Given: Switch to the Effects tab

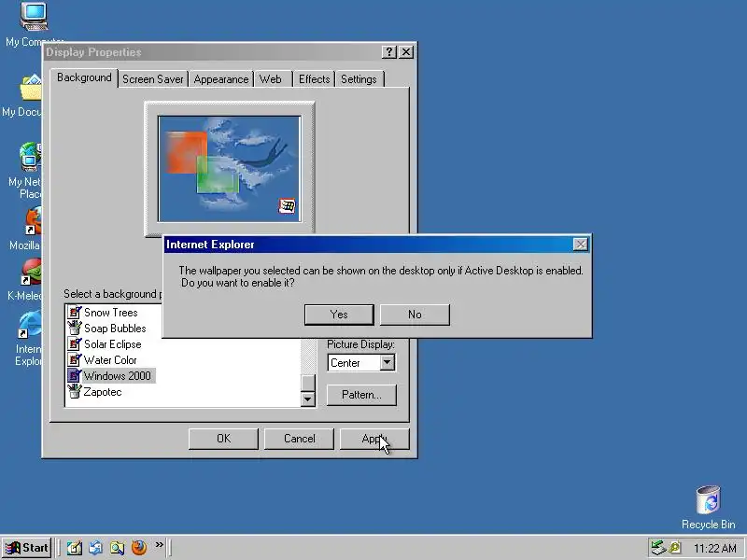Looking at the screenshot, I should coord(315,79).
